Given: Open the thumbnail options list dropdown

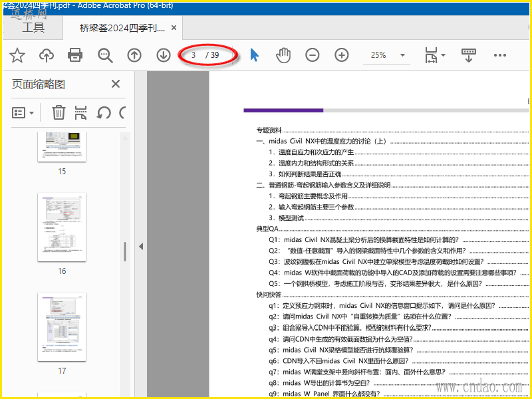Looking at the screenshot, I should (x=23, y=112).
